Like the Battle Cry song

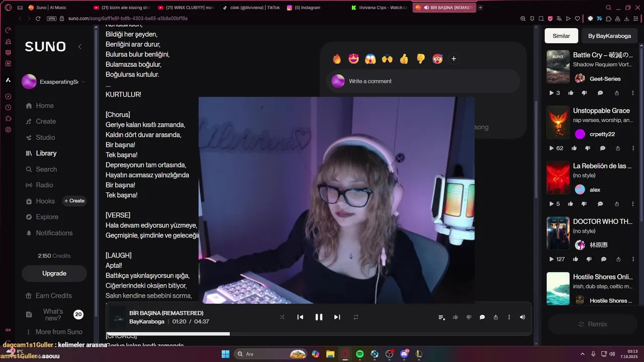point(571,93)
